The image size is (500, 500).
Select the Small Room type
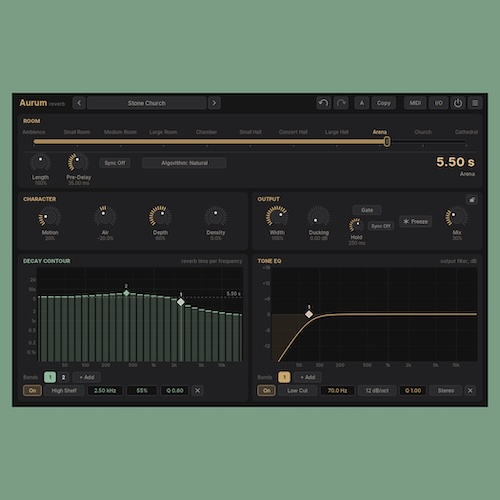point(77,132)
